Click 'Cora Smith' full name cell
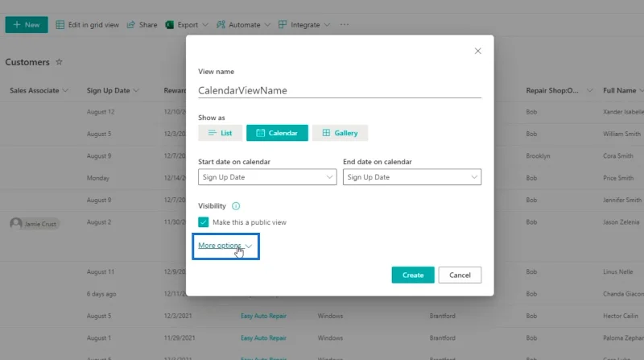644x360 pixels. tap(618, 155)
